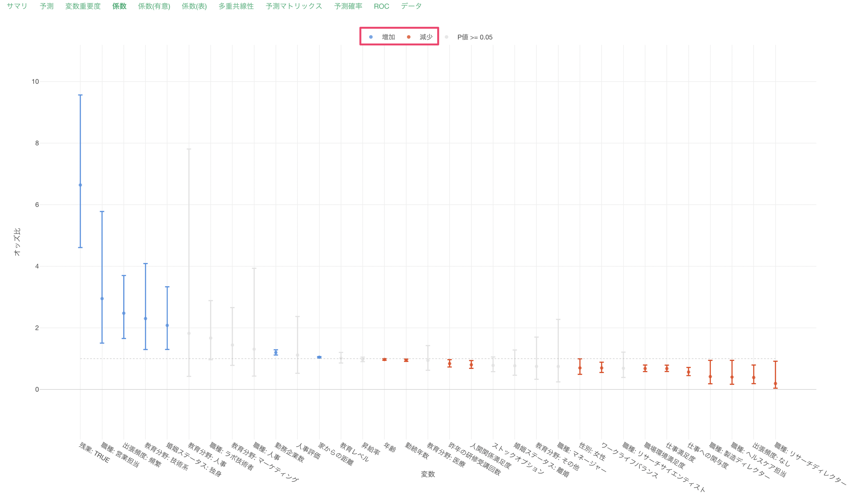
Task: Select the data point for 出張頻度: 頻繁
Action: pos(124,313)
